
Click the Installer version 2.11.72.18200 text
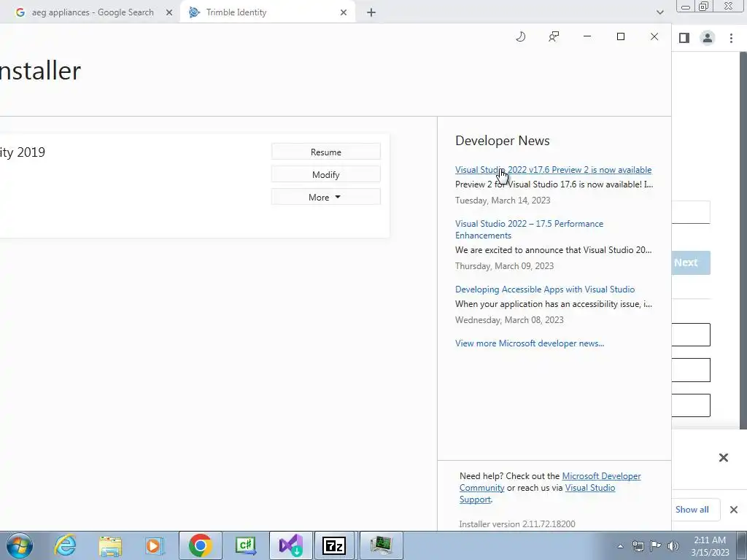[x=517, y=524]
